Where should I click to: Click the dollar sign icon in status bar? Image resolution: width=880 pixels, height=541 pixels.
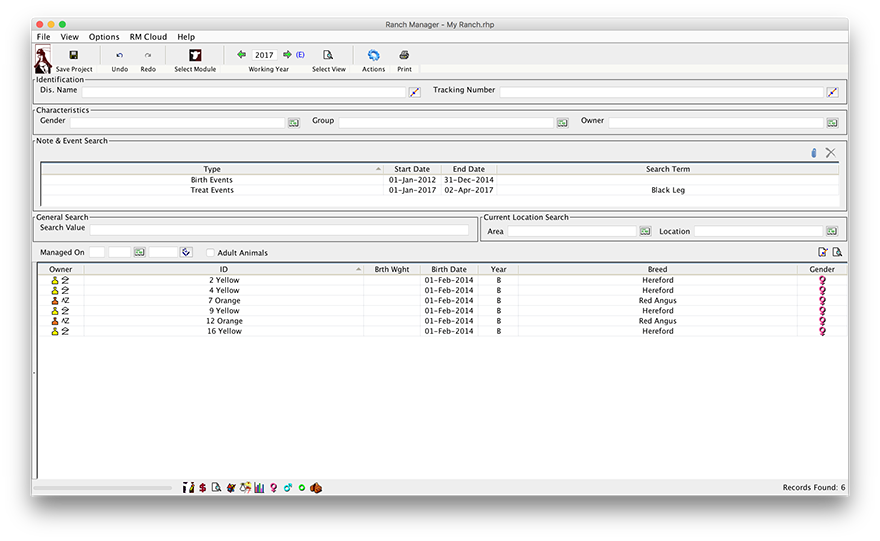click(x=202, y=488)
